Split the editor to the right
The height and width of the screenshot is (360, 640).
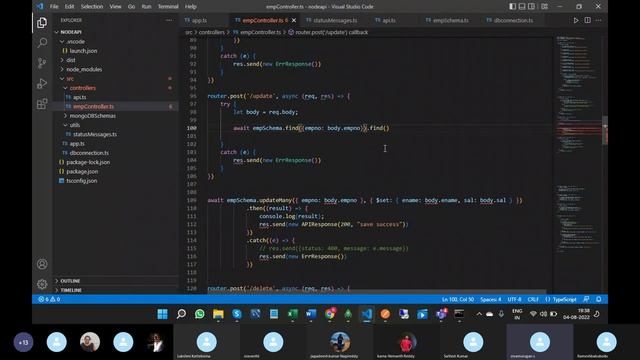click(x=587, y=20)
